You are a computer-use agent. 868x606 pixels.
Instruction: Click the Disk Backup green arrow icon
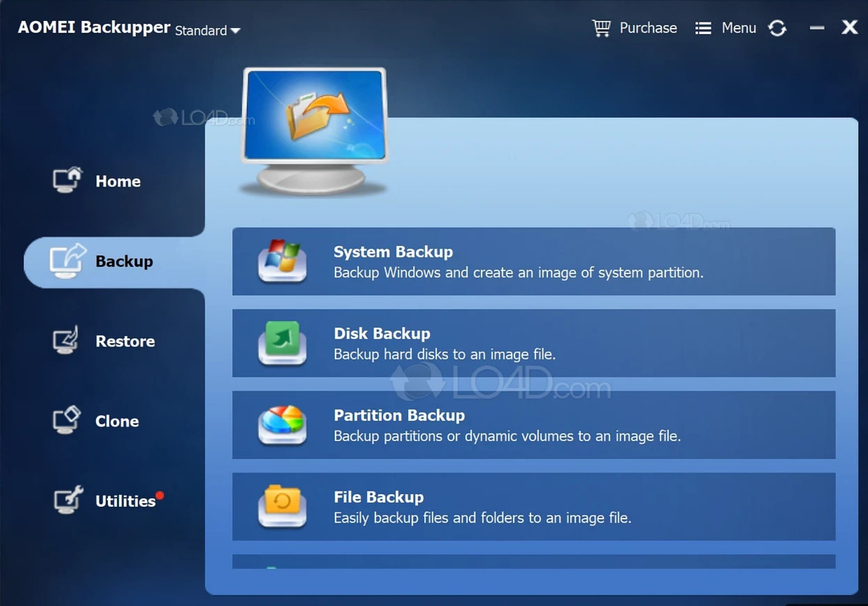[282, 343]
